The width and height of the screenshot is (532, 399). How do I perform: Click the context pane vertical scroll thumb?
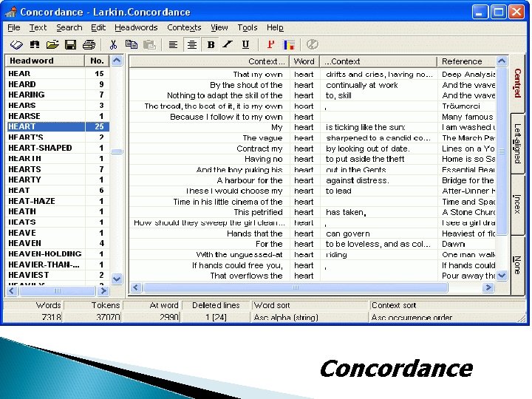pyautogui.click(x=502, y=151)
